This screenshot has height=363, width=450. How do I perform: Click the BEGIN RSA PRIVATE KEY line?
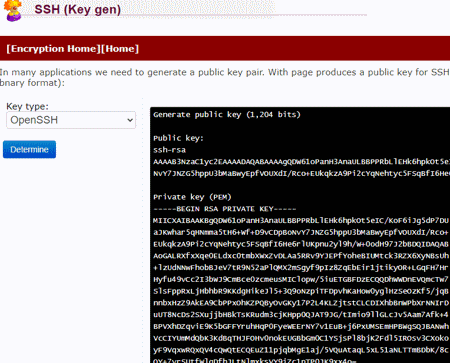coord(225,209)
